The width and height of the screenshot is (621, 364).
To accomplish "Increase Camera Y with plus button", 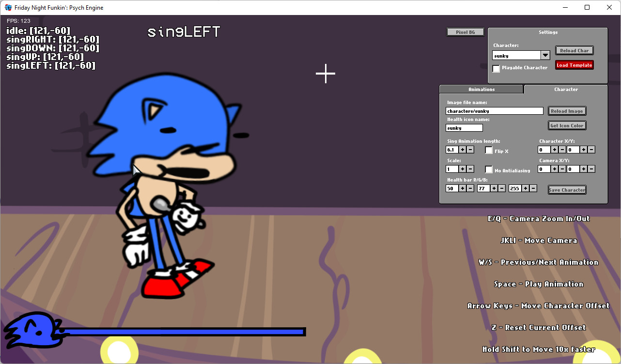I will (584, 169).
